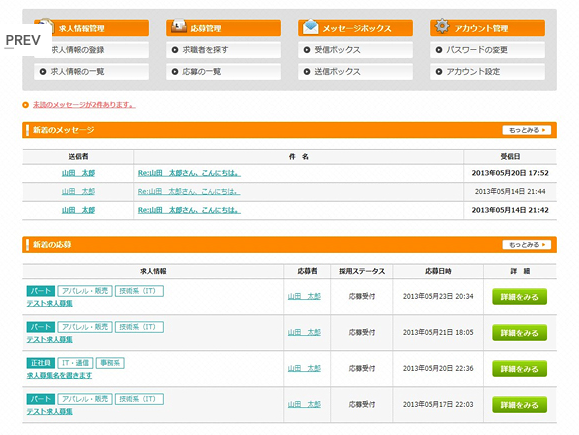This screenshot has height=435, width=579.
Task: Click the IT・通信 tag
Action: [x=75, y=363]
